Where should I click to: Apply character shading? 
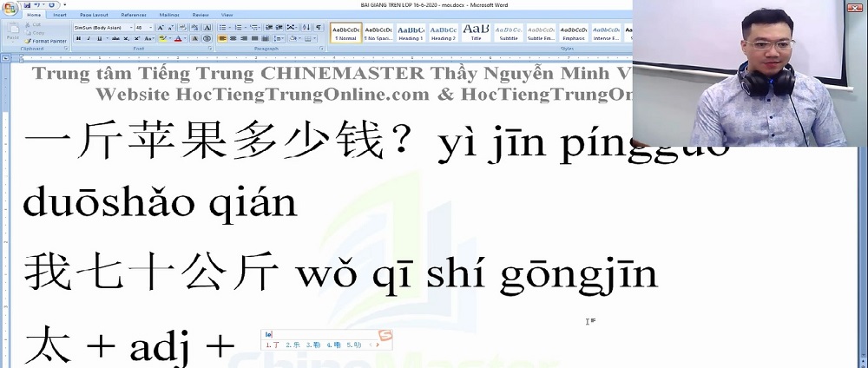coord(194,39)
